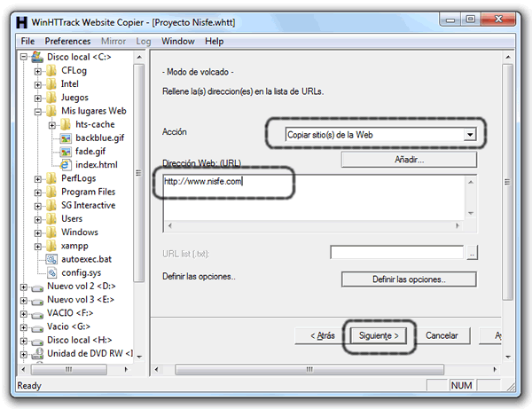Click the Users folder icon
This screenshot has width=532, height=409.
pyautogui.click(x=51, y=218)
